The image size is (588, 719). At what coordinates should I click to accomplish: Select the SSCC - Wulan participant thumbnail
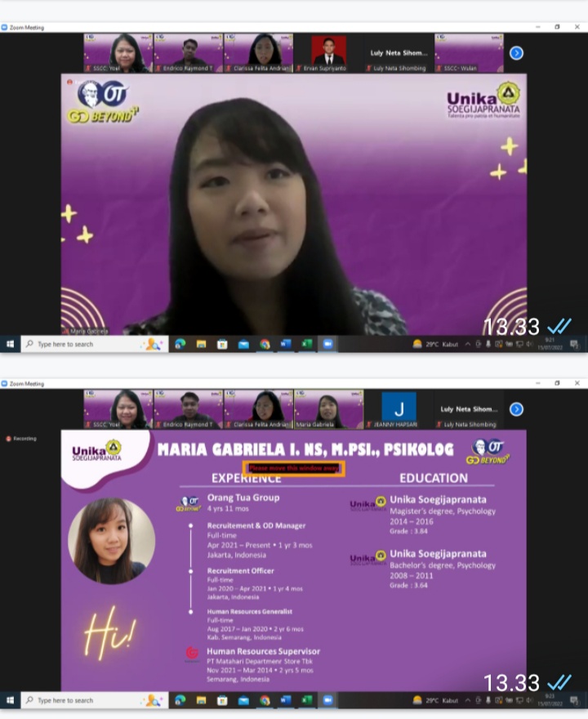tap(469, 53)
